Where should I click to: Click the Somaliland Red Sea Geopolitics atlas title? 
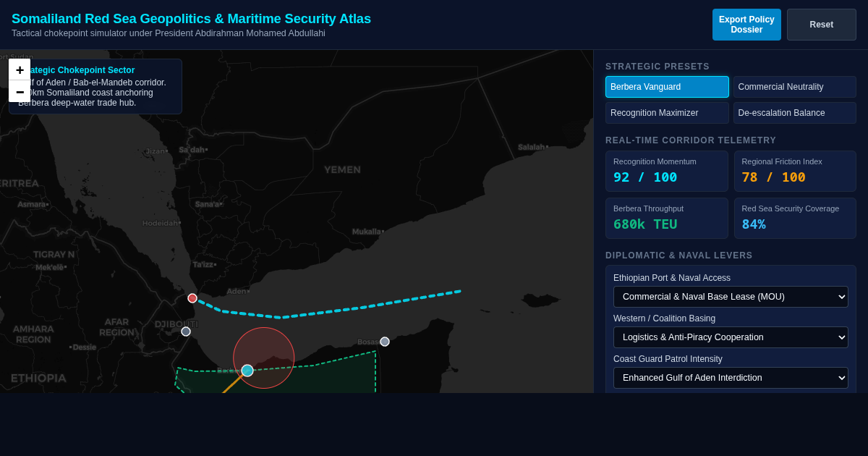click(191, 19)
